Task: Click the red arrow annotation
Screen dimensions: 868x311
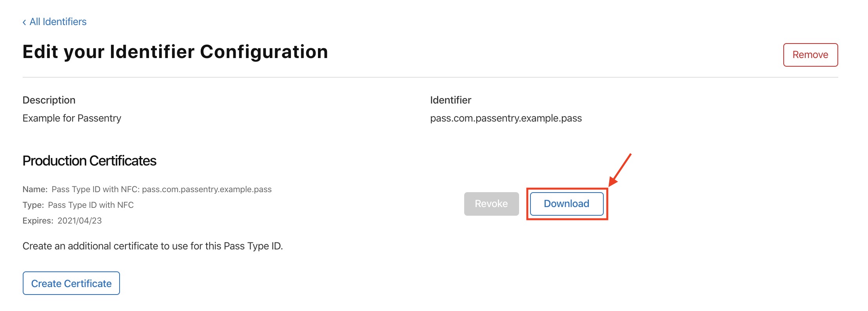Action: tap(621, 169)
